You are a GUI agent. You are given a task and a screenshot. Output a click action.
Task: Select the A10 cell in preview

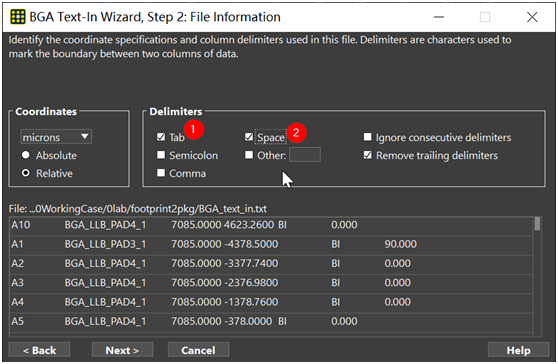tap(21, 225)
